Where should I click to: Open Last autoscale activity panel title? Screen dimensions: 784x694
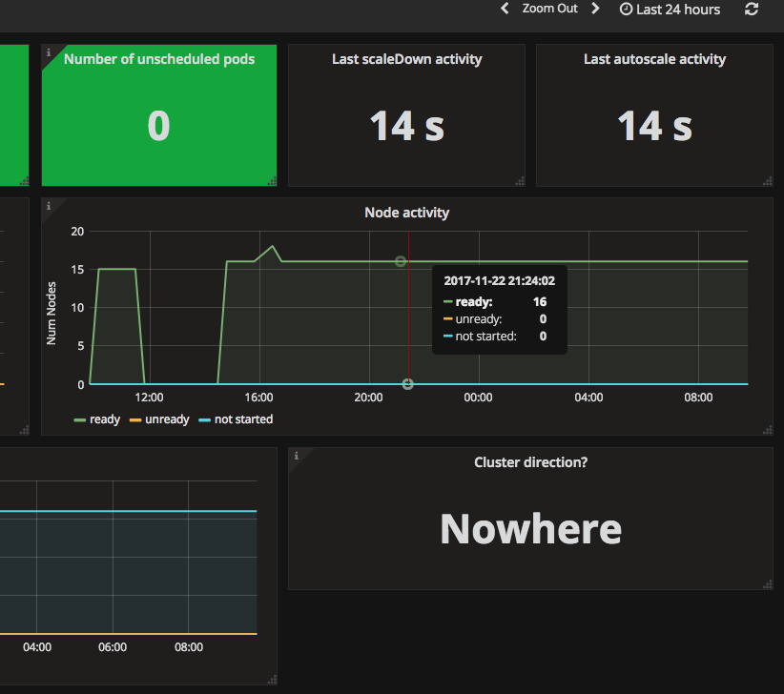pyautogui.click(x=654, y=59)
